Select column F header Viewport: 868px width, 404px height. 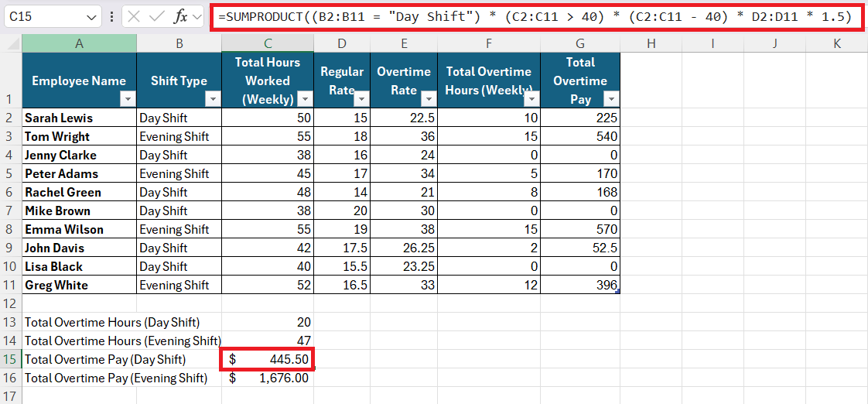click(489, 43)
